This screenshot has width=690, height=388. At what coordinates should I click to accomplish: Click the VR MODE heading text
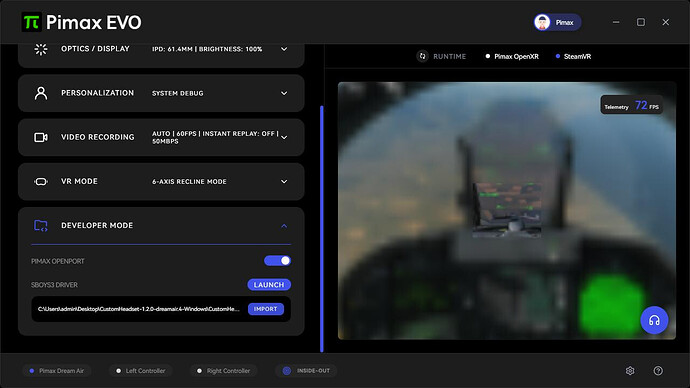click(79, 181)
